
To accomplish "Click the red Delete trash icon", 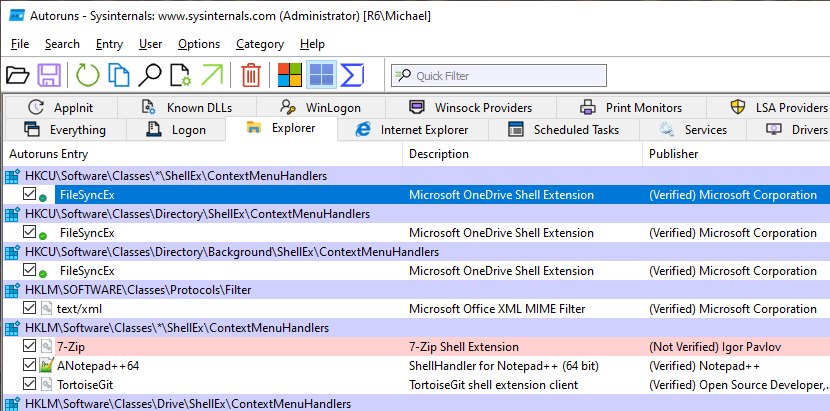I will [x=251, y=75].
